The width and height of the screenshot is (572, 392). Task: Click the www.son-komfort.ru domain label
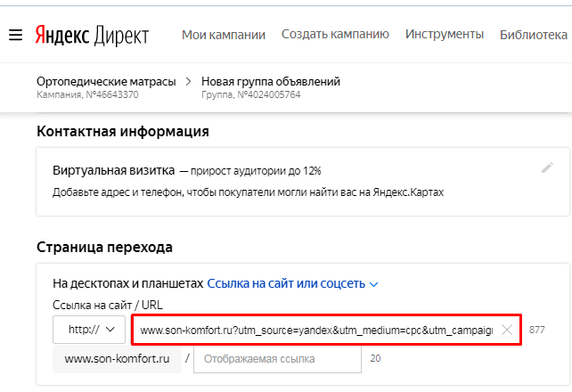[x=117, y=359]
